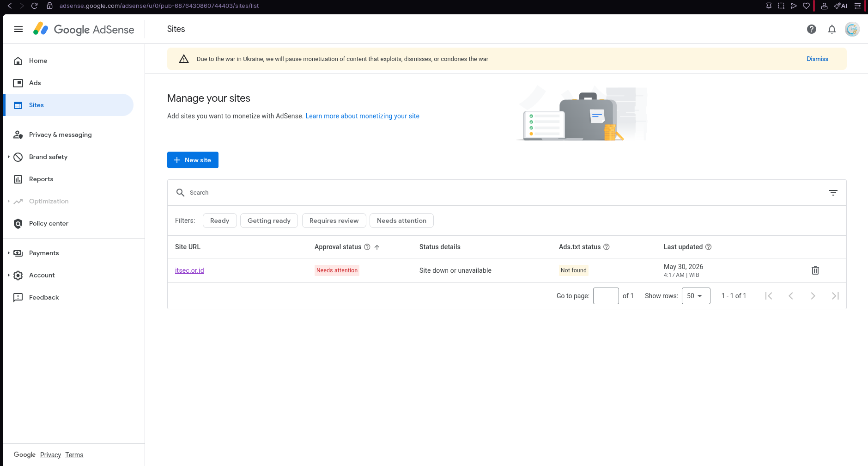
Task: Open Ads in the sidebar
Action: pyautogui.click(x=68, y=83)
